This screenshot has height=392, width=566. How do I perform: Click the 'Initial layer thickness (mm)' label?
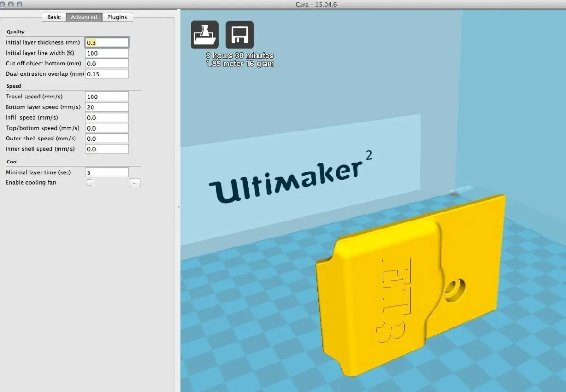[x=42, y=42]
